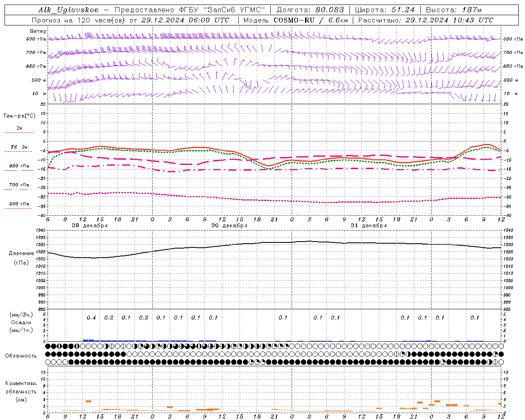Image resolution: width=525 pixels, height=420 pixels.
Task: Click the Давление panel label
Action: (21, 253)
